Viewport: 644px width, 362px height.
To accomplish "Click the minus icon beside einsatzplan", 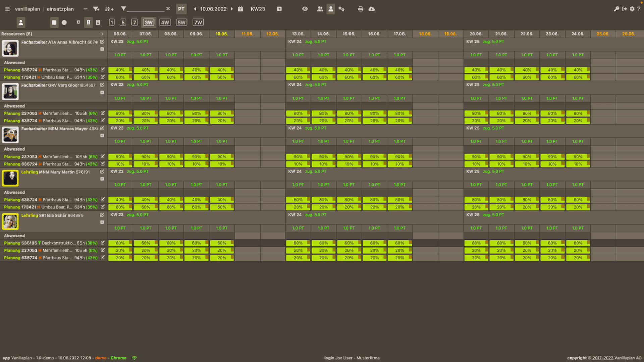I will (x=85, y=9).
